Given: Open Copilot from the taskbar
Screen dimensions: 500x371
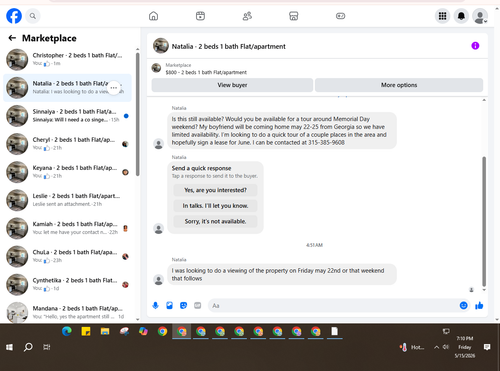Looking at the screenshot, I should click(143, 331).
